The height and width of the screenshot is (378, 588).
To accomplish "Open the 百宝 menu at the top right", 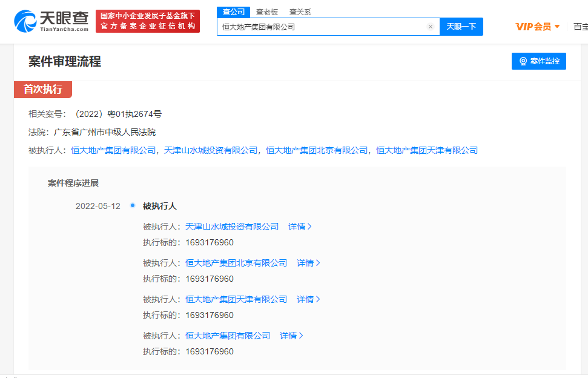I will 581,27.
